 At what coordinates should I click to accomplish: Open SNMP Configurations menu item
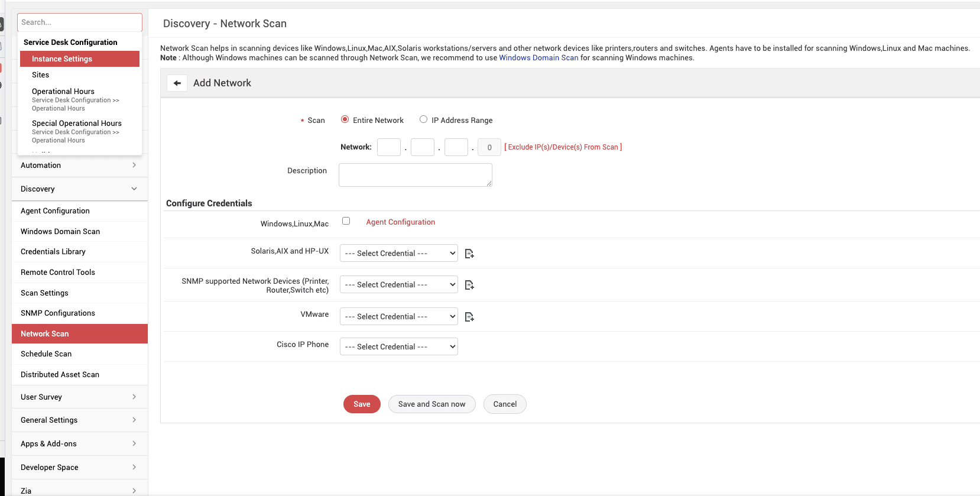pyautogui.click(x=80, y=313)
